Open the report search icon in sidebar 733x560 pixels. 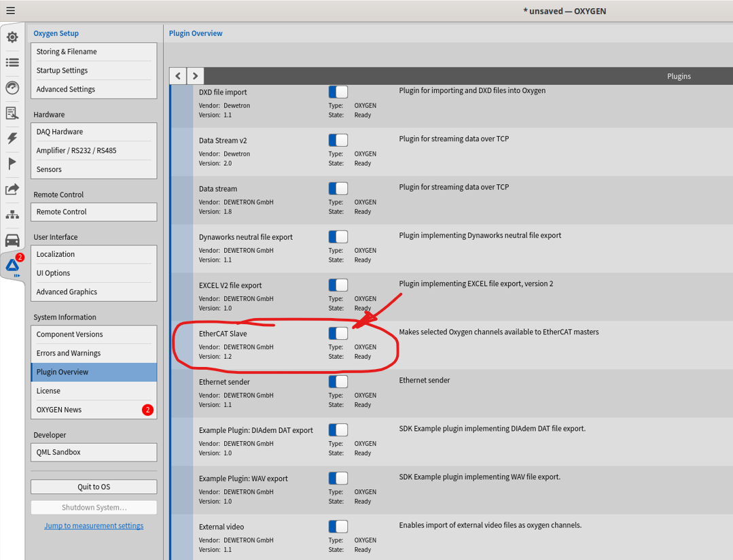tap(12, 113)
